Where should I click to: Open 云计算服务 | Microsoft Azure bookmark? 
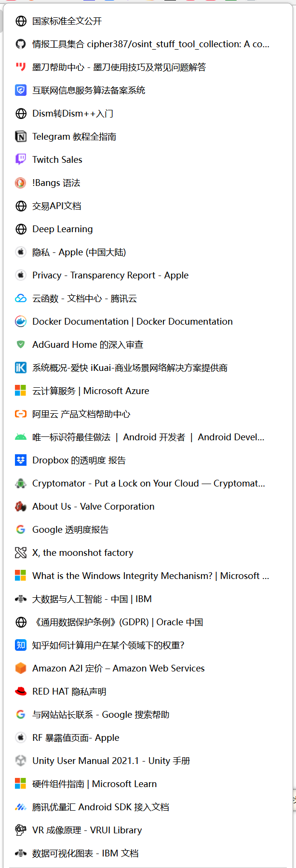[x=91, y=391]
